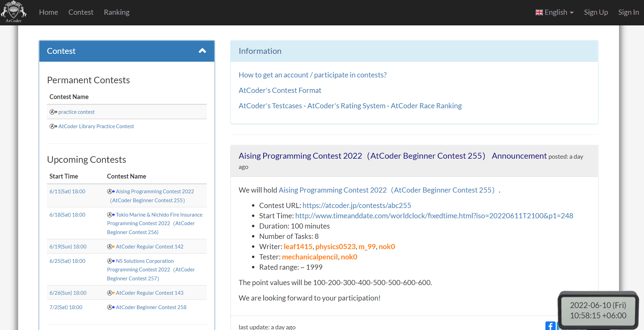This screenshot has height=330, width=644.
Task: Click the 'last update: a day ago' text
Action: click(267, 327)
